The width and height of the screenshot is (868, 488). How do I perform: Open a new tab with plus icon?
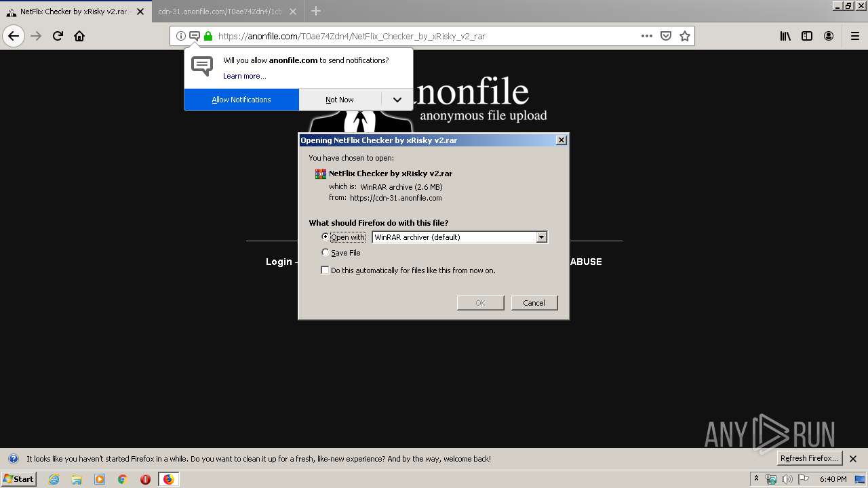click(x=316, y=11)
